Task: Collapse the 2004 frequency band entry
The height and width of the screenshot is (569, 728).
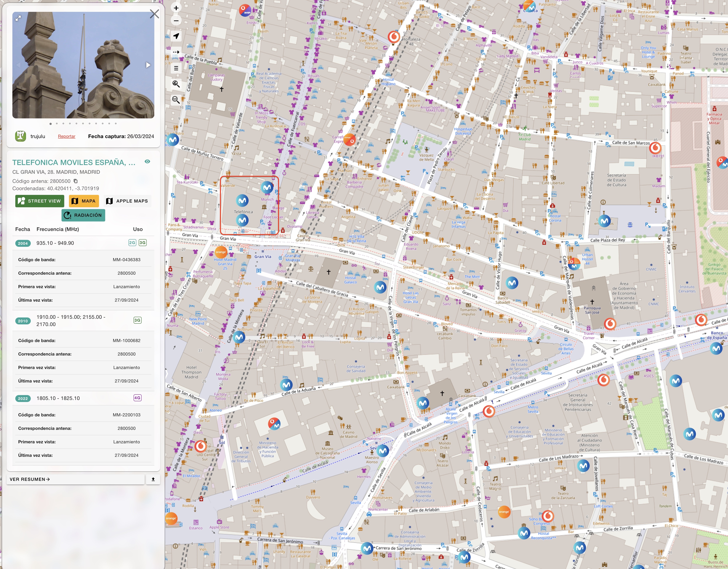Action: (x=83, y=243)
